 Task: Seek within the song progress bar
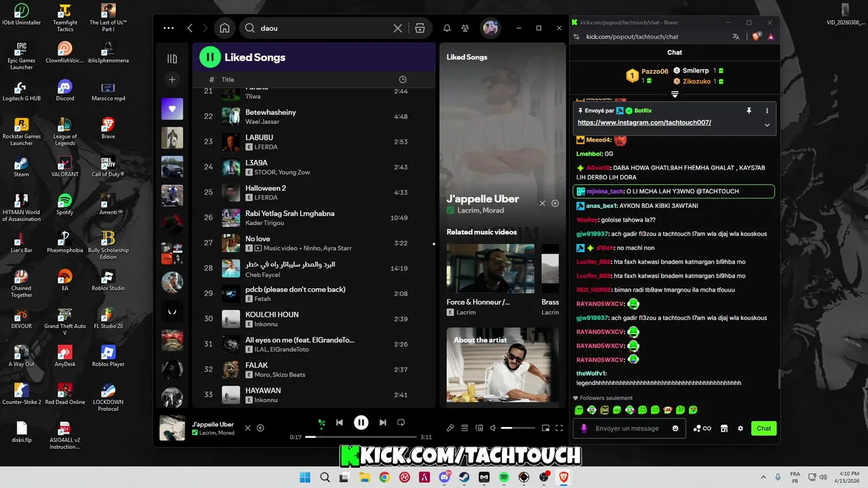pyautogui.click(x=361, y=437)
